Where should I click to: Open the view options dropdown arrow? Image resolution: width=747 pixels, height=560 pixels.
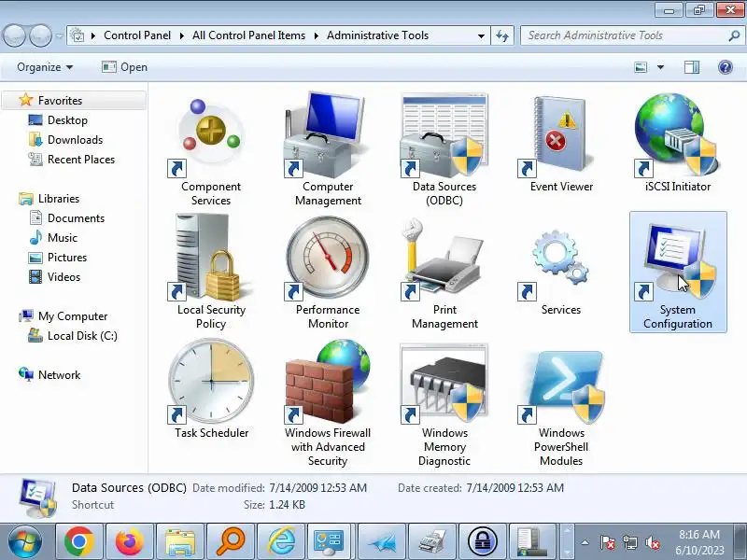click(660, 67)
